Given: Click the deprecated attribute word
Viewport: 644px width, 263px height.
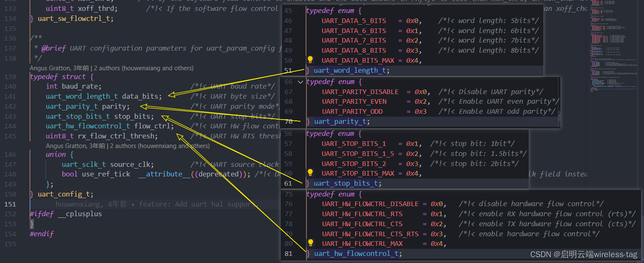Looking at the screenshot, I should point(218,174).
